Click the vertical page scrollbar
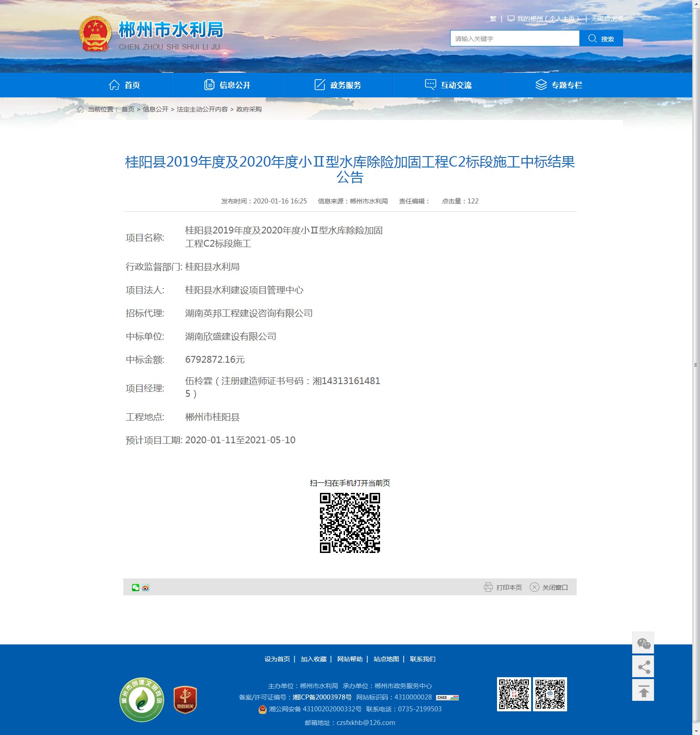 696,364
